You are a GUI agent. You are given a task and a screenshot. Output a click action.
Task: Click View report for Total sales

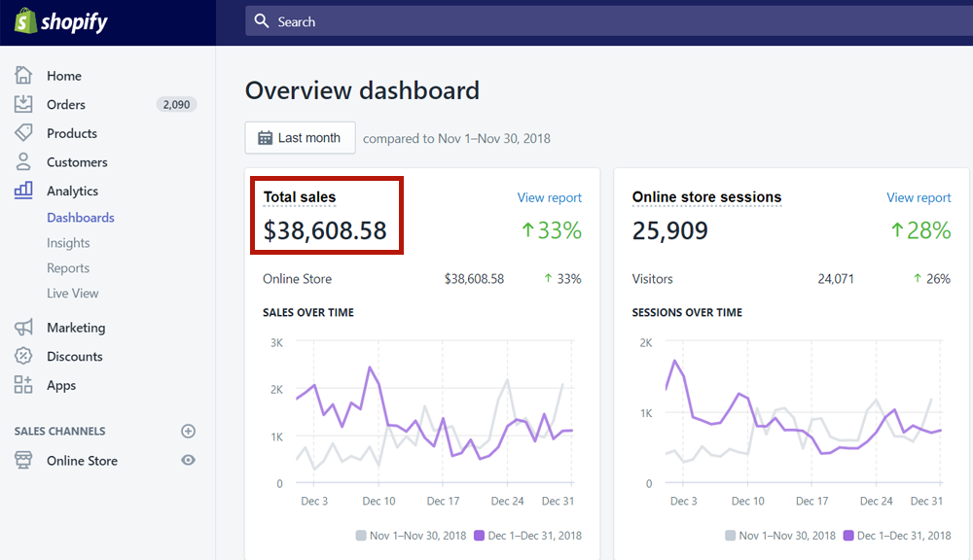[x=549, y=197]
